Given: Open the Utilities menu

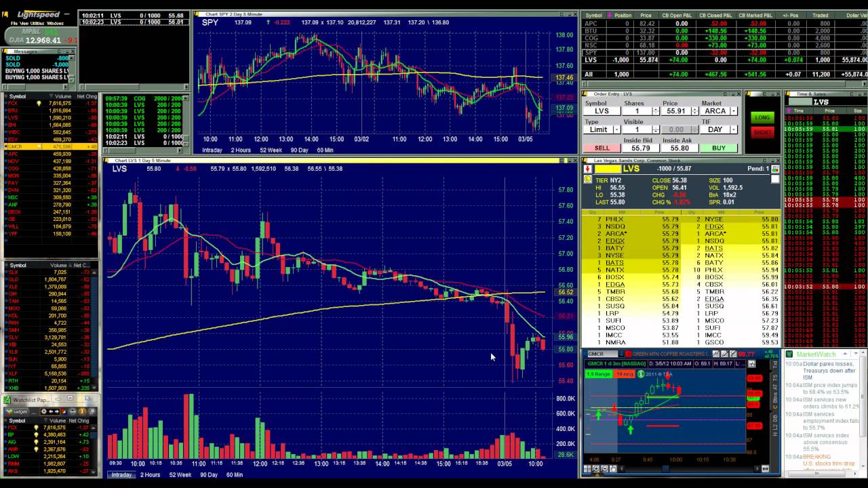Looking at the screenshot, I should (37, 23).
